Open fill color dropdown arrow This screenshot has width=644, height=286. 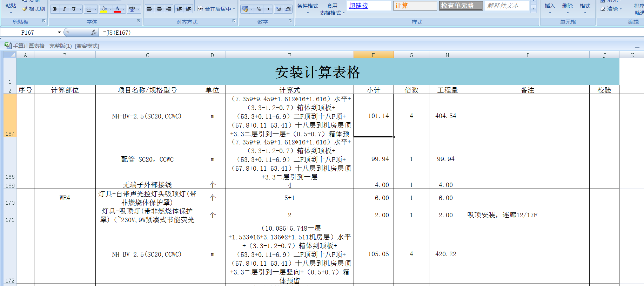coord(110,9)
